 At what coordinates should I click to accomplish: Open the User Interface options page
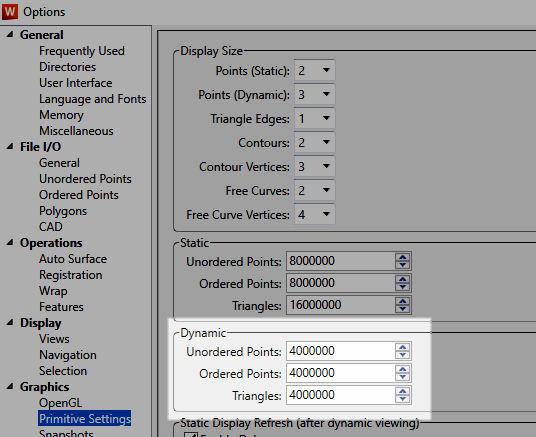tap(76, 83)
